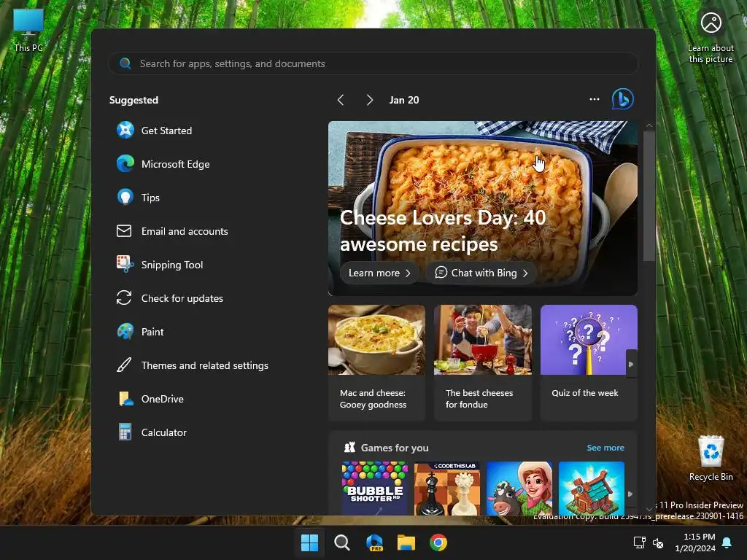Open Themes and related settings brush icon
Viewport: 747px width, 560px height.
124,365
